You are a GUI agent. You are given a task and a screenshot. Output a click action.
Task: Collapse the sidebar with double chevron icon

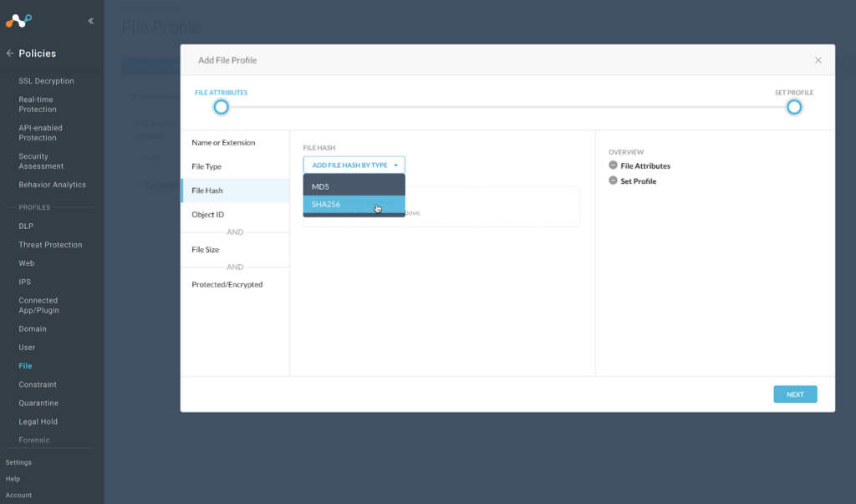click(90, 21)
